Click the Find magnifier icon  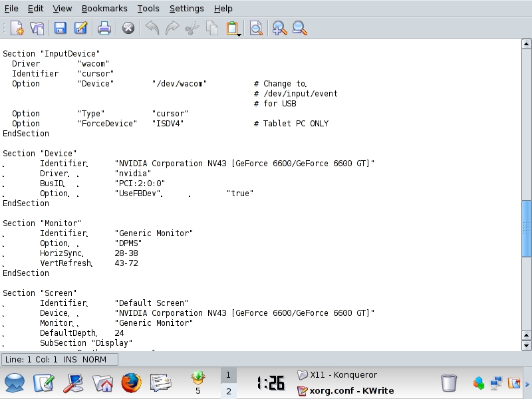click(256, 28)
